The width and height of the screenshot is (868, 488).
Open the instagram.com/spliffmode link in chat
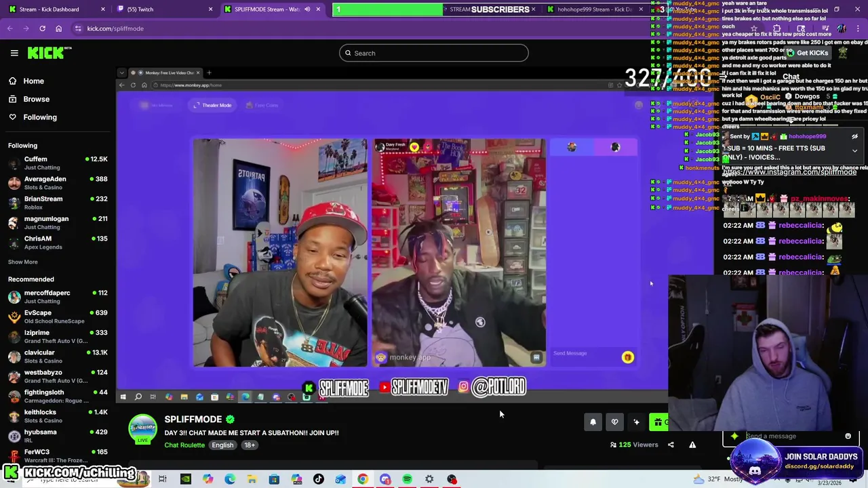[789, 172]
